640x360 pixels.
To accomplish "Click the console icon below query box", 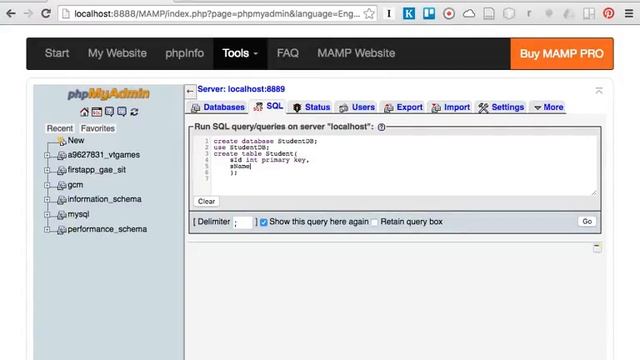I will (x=597, y=248).
